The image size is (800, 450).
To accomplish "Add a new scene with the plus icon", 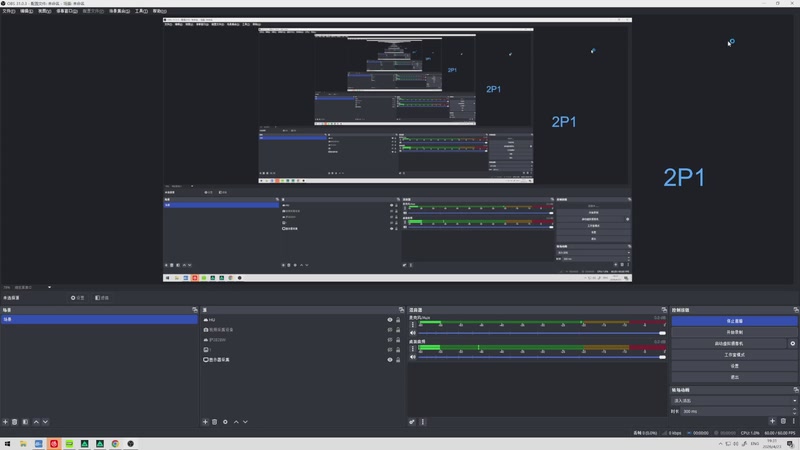I will (6, 422).
